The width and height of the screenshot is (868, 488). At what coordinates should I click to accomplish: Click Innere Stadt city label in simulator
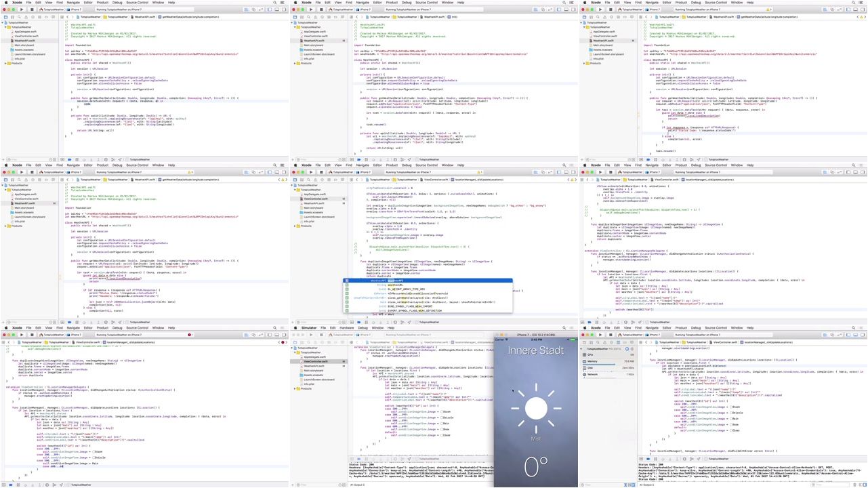click(536, 350)
